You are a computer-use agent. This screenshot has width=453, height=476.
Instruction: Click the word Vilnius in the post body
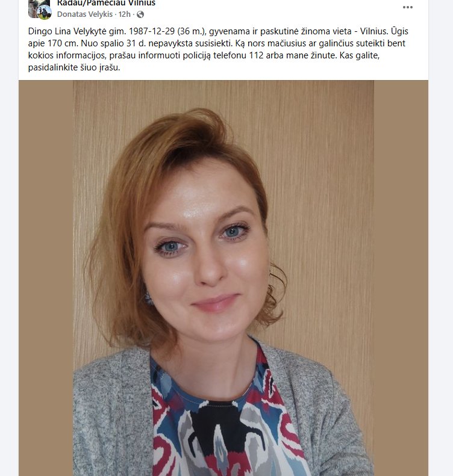(x=373, y=31)
